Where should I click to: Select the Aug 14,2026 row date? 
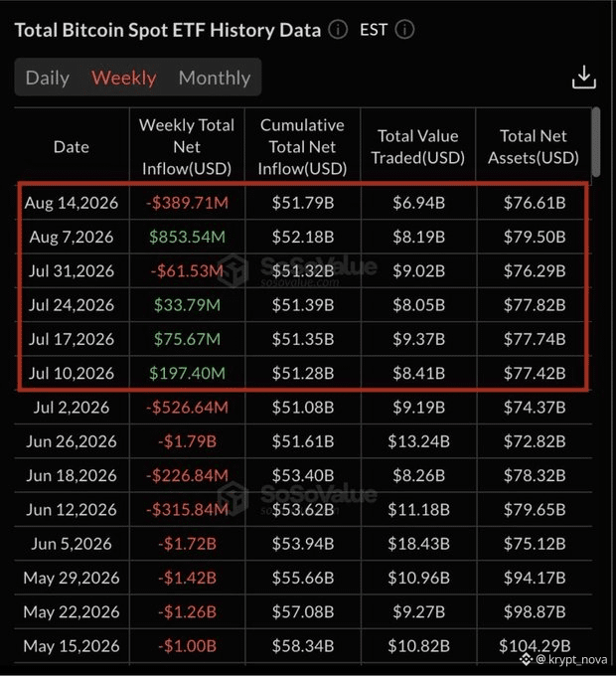72,203
